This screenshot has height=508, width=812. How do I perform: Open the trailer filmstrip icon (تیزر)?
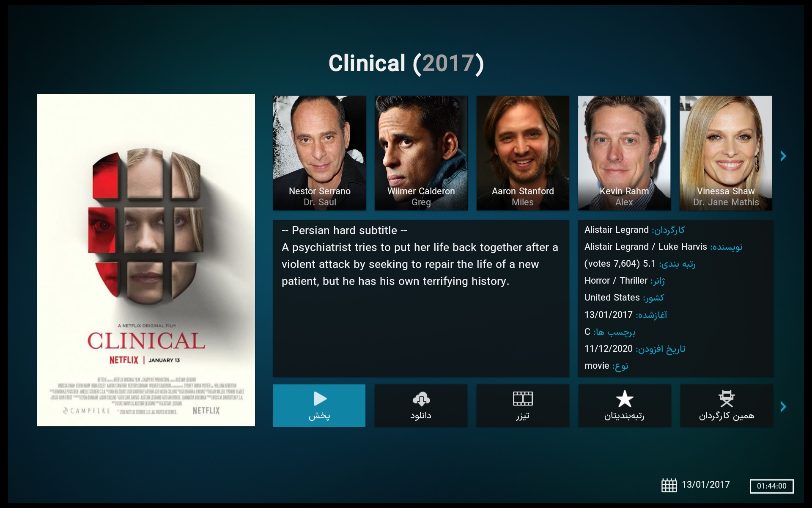523,398
